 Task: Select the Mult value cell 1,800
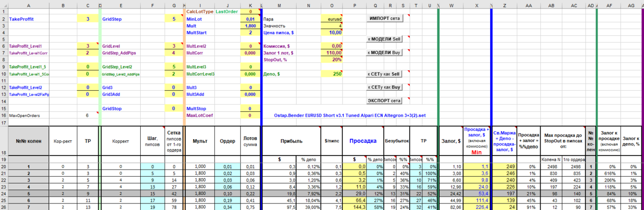coord(250,25)
